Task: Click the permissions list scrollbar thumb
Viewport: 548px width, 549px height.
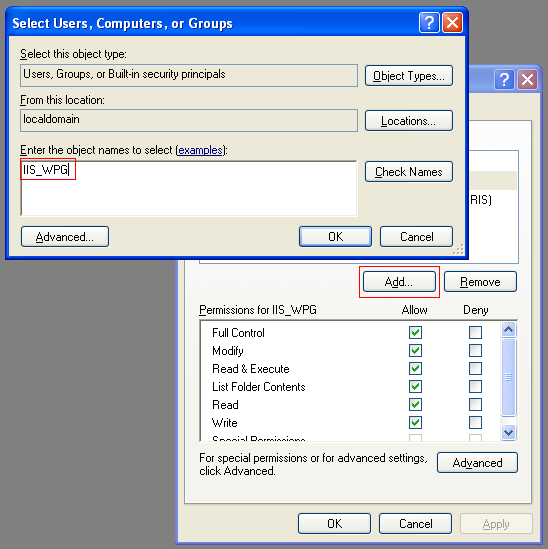Action: click(x=508, y=377)
